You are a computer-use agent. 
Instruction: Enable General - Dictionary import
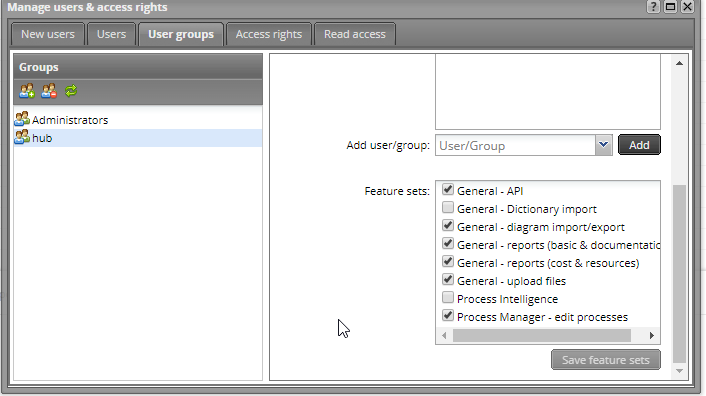(448, 207)
